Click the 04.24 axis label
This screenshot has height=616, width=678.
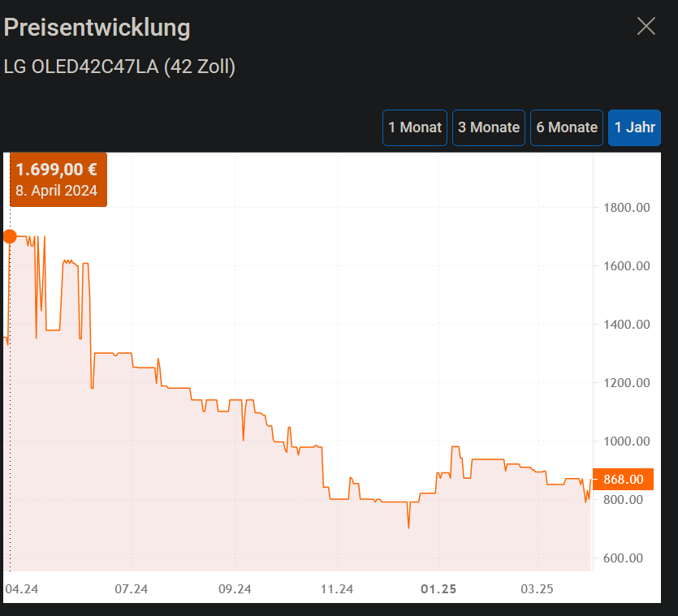21,589
